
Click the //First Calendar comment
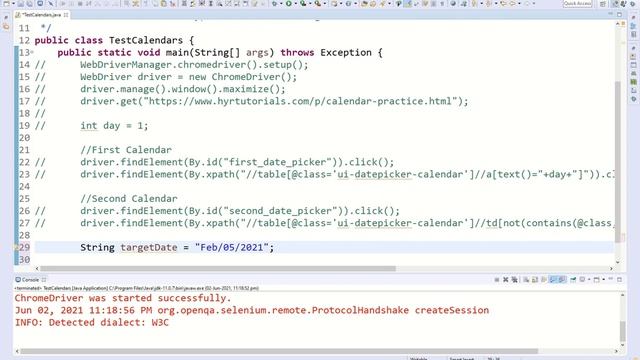[126, 150]
